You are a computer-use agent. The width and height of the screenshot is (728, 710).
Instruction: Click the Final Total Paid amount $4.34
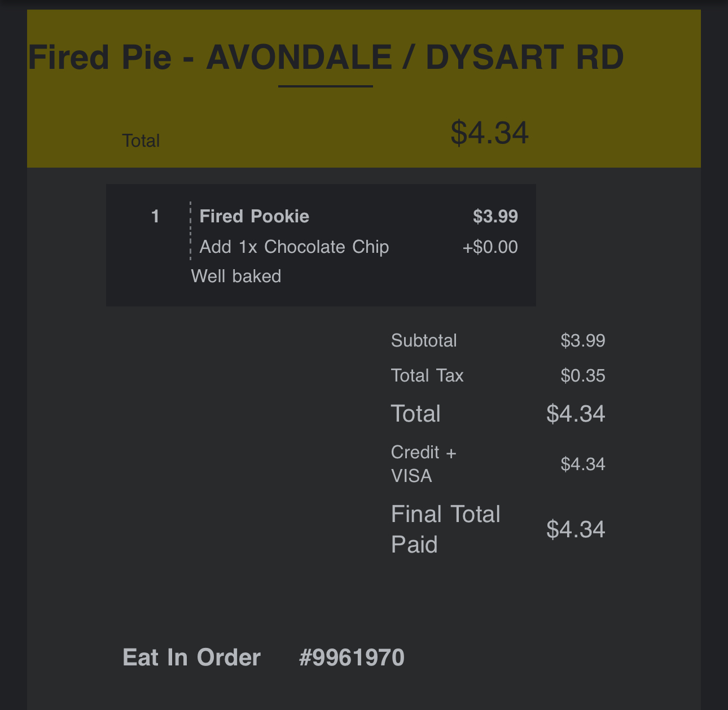(x=576, y=529)
